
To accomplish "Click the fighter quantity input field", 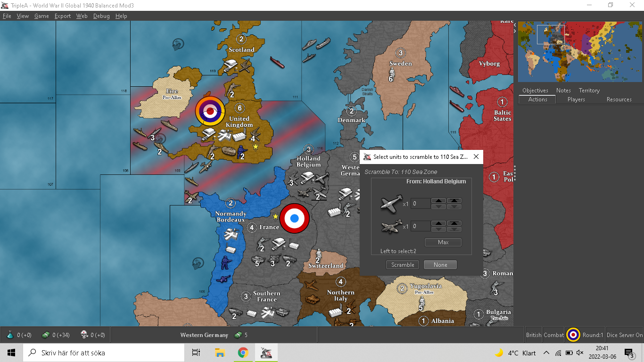I will coord(421,204).
